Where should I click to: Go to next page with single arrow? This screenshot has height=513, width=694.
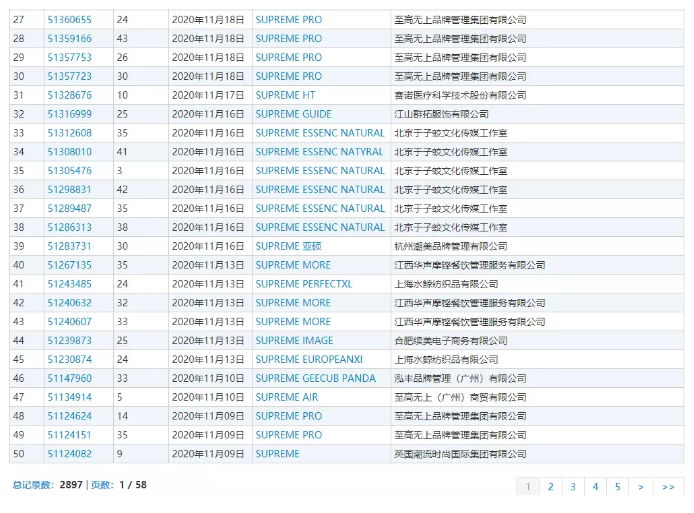coord(640,487)
